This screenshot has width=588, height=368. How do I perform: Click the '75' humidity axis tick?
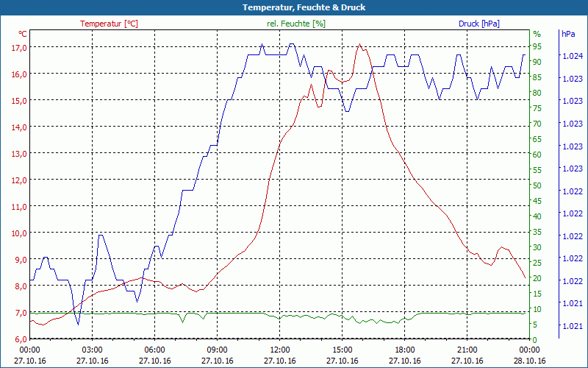point(537,108)
